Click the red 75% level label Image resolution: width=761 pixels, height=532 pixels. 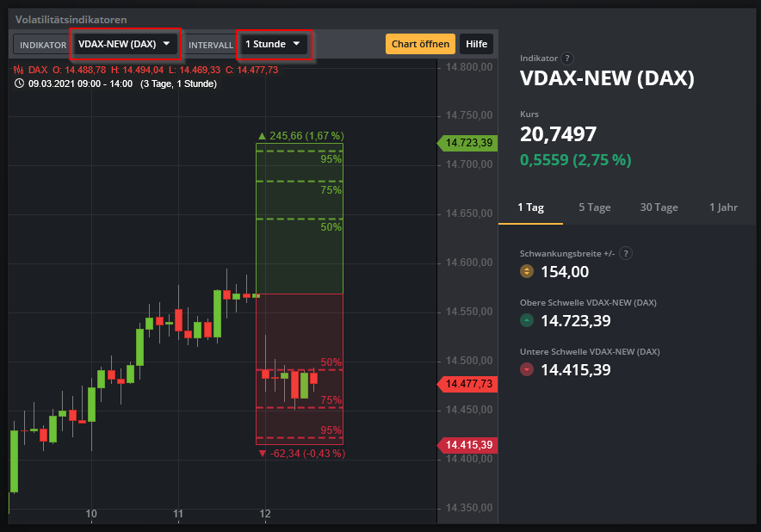click(x=331, y=400)
